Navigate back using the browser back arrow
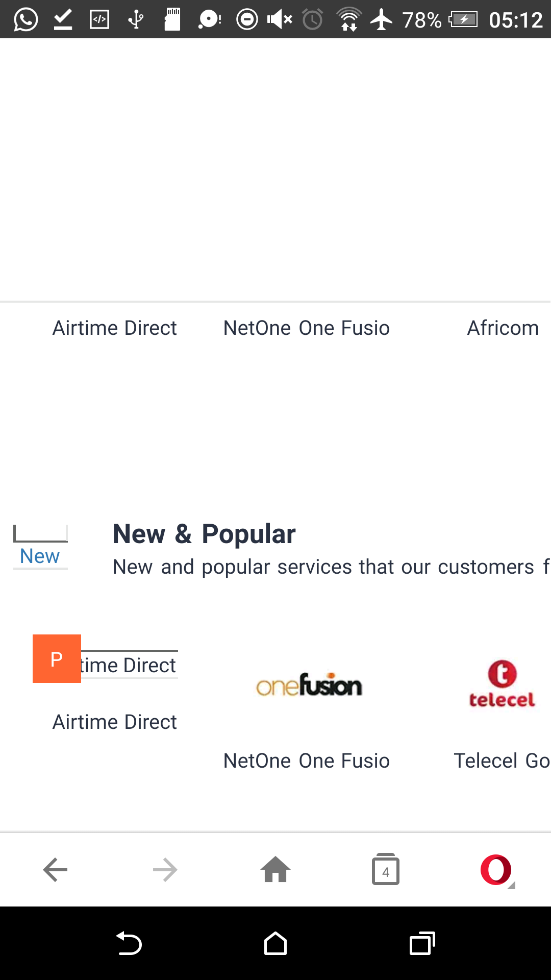551x980 pixels. point(55,870)
